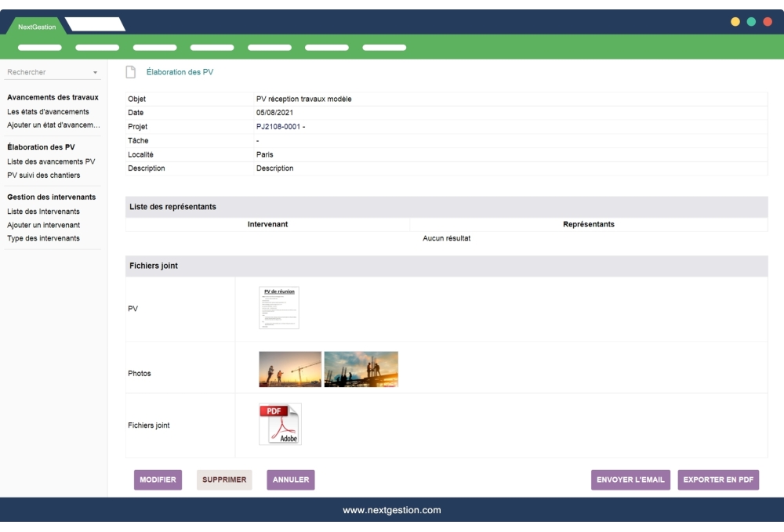Click the Rechercher search field

pyautogui.click(x=45, y=72)
